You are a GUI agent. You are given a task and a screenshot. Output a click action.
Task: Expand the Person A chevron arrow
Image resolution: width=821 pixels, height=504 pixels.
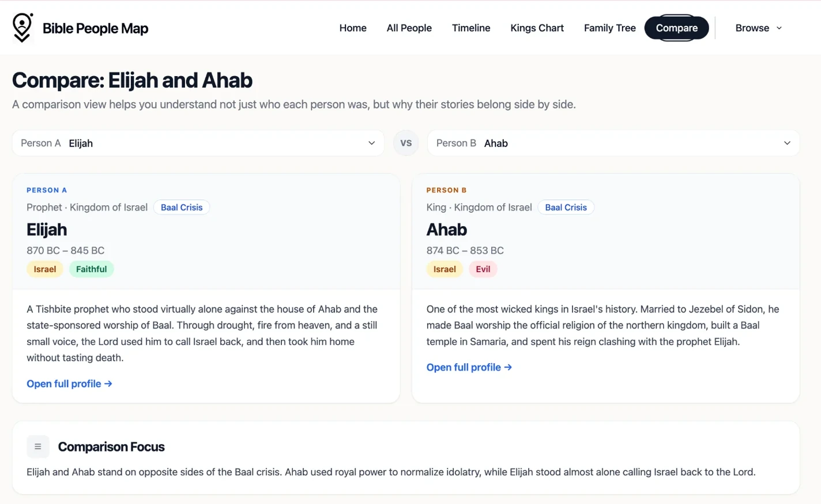click(x=372, y=143)
